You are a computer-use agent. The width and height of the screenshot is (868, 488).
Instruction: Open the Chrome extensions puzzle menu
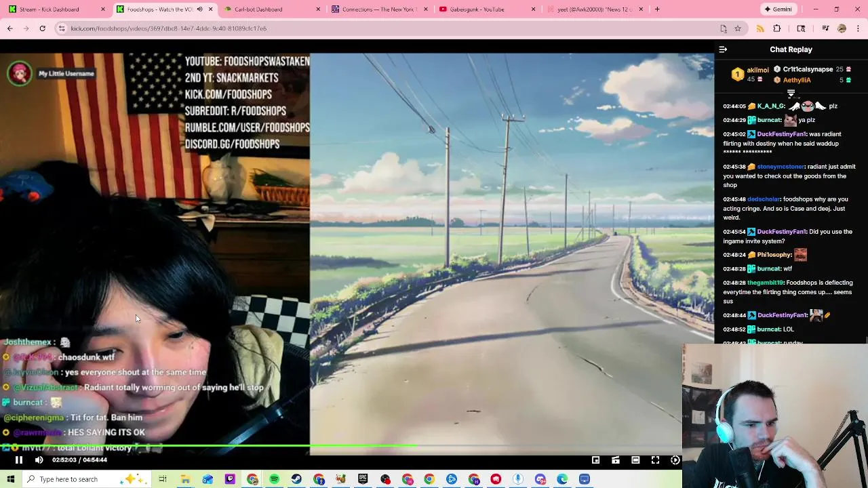tap(777, 28)
